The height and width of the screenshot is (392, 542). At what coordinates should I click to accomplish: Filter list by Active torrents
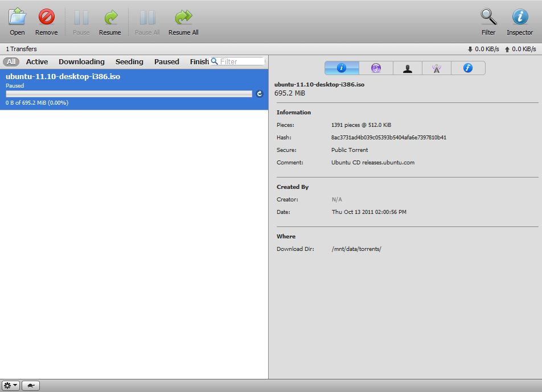click(37, 62)
